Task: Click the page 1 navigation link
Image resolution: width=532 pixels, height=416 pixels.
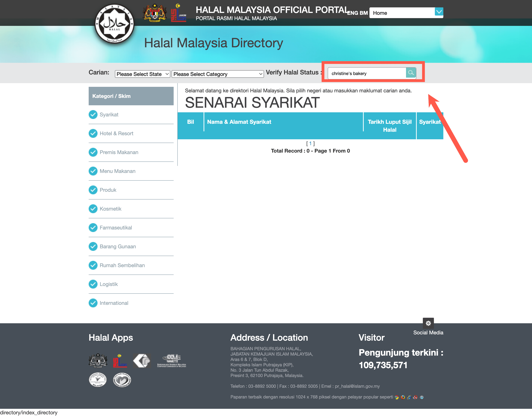Action: pyautogui.click(x=311, y=143)
